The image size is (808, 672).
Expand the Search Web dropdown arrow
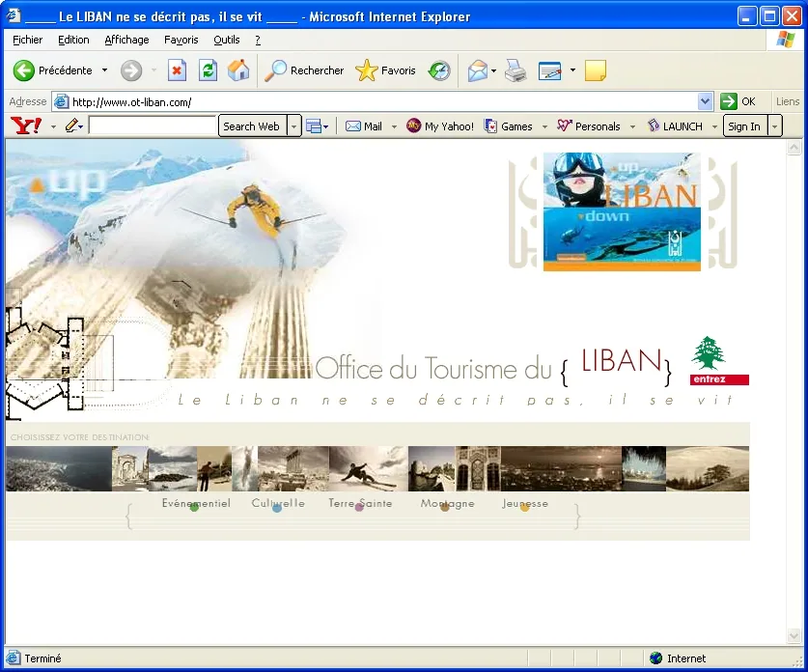293,126
